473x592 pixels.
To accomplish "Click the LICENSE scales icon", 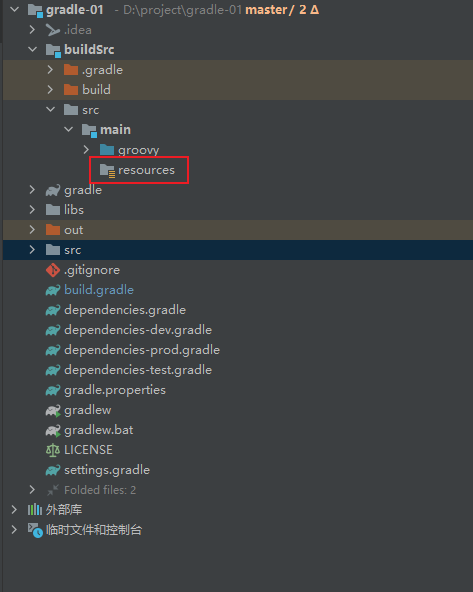I will tap(53, 450).
